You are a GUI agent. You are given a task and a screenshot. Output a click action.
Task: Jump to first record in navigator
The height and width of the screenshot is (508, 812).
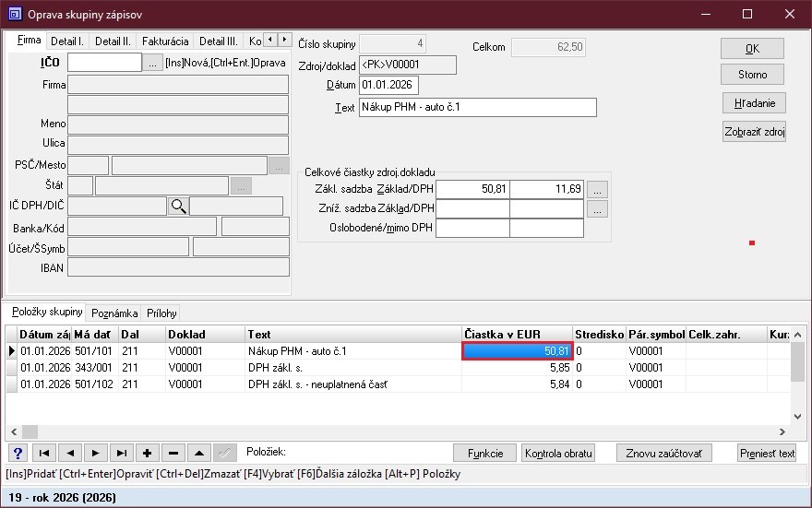pos(43,453)
